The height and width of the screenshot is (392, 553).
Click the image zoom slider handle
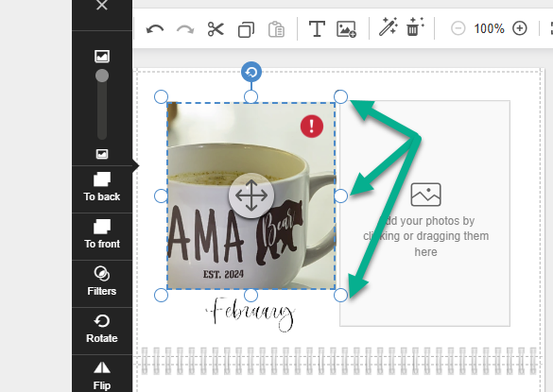(x=102, y=76)
